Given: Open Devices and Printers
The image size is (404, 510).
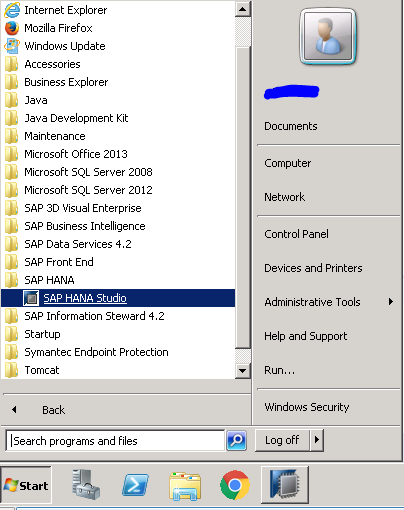Looking at the screenshot, I should click(313, 268).
